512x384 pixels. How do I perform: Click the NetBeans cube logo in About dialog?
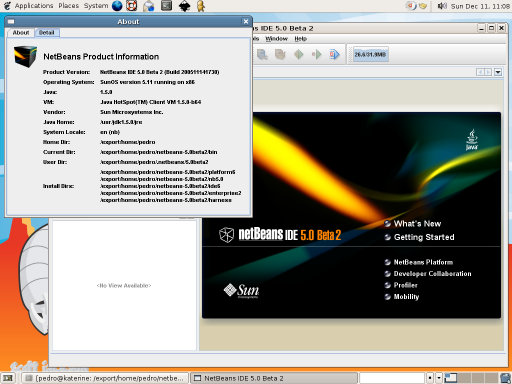click(x=25, y=56)
